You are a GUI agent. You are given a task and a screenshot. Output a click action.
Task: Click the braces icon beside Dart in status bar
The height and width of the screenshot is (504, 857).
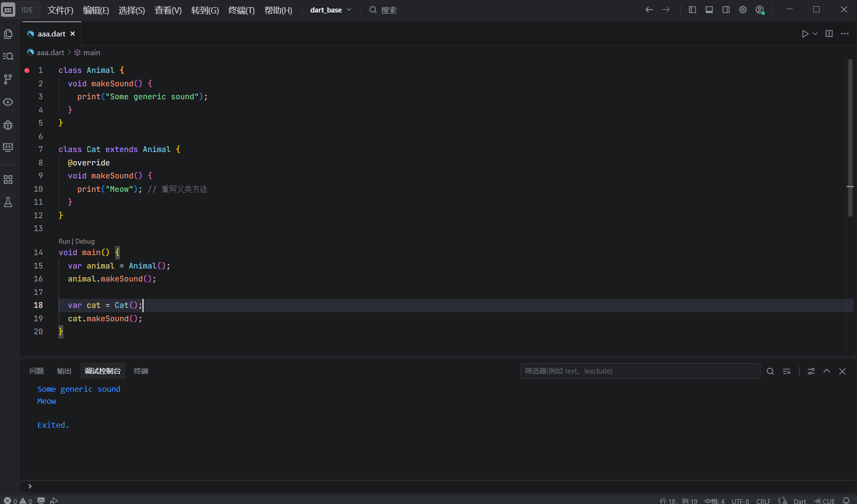point(783,501)
